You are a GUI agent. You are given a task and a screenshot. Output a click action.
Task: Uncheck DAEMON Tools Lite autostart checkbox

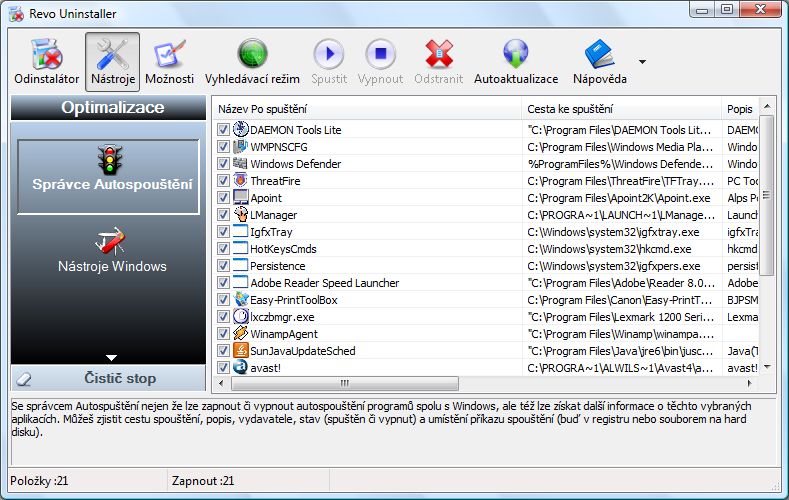[x=223, y=130]
